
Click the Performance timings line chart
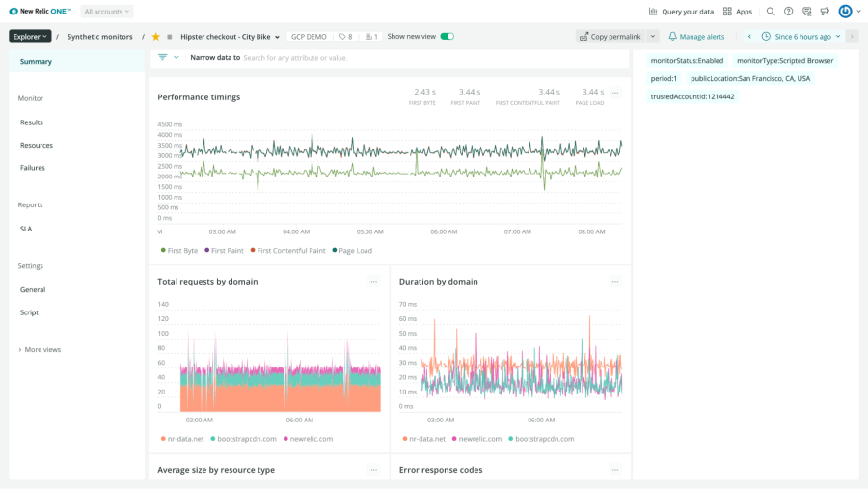coord(390,175)
